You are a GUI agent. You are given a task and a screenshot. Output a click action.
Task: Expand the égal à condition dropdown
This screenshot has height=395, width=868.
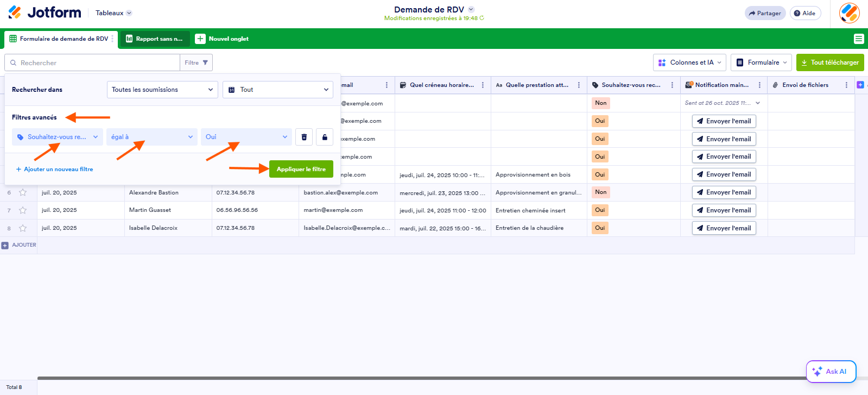click(x=152, y=137)
